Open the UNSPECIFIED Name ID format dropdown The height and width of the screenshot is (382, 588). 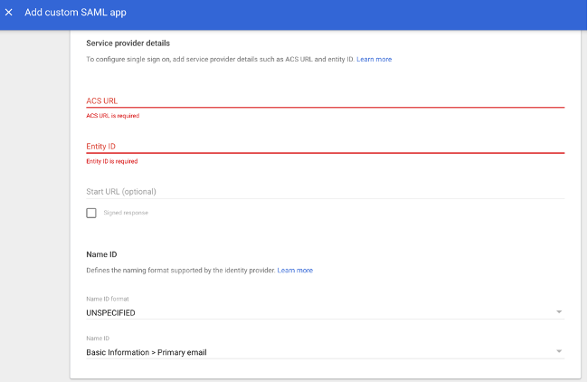click(x=325, y=312)
